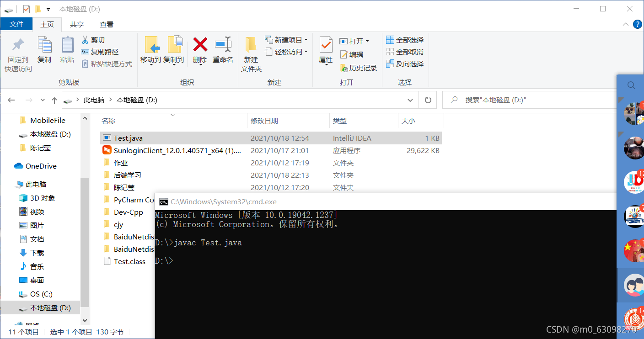The width and height of the screenshot is (644, 339).
Task: Click Invert selection (反向选择)
Action: [405, 64]
